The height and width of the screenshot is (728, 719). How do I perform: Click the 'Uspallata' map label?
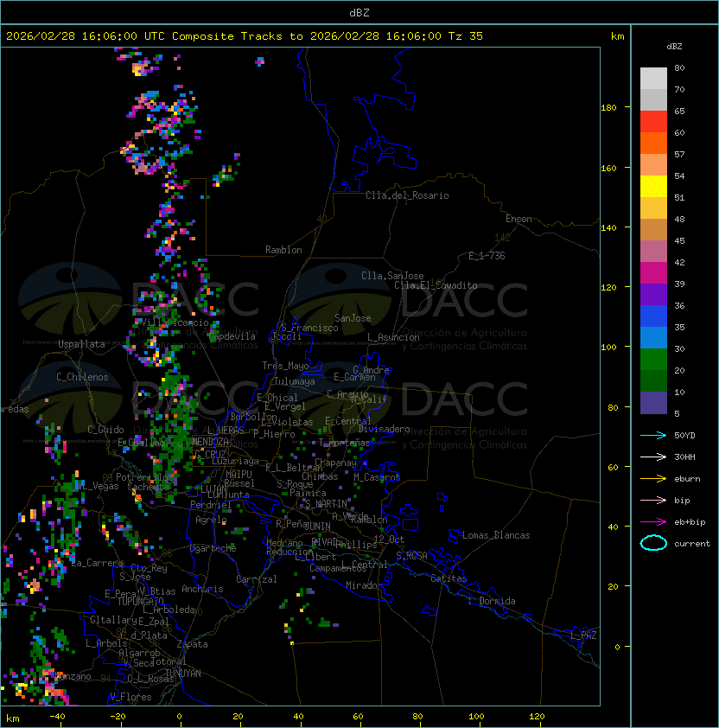[x=81, y=344]
